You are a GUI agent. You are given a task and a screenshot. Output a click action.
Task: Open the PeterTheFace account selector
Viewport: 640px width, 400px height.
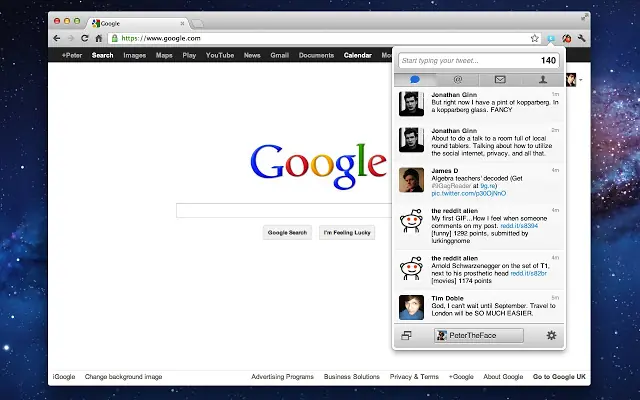pyautogui.click(x=479, y=336)
